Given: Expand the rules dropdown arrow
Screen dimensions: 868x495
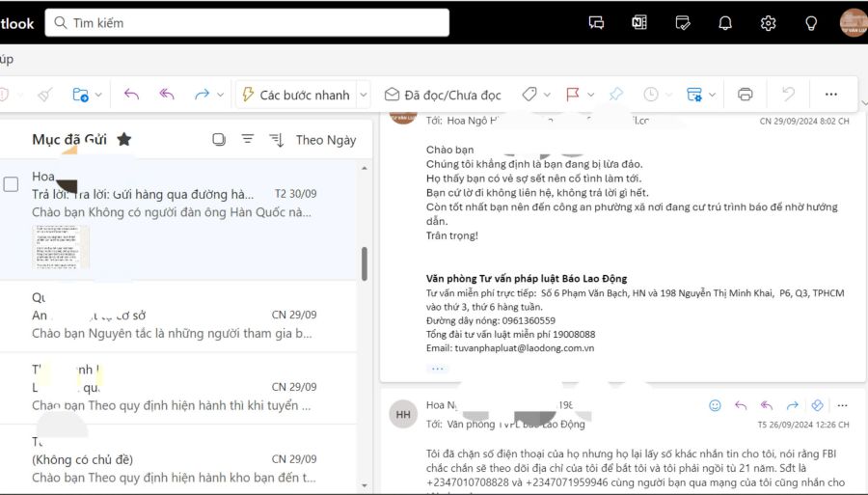Looking at the screenshot, I should [713, 95].
